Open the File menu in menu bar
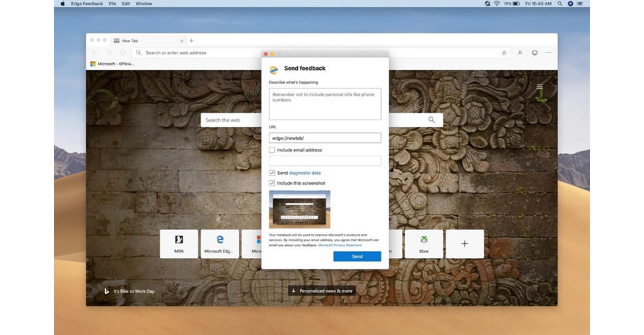The width and height of the screenshot is (644, 335). [x=112, y=3]
